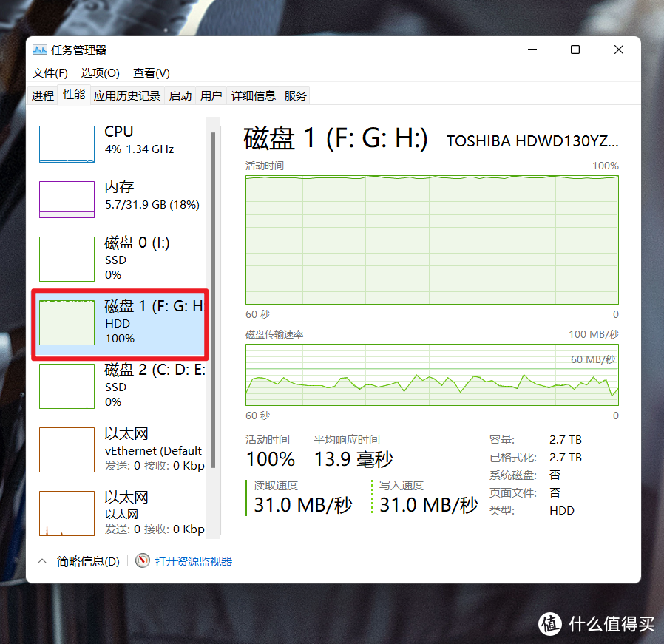The width and height of the screenshot is (664, 644).
Task: Select the CPU graph thumbnail in sidebar
Action: tap(67, 143)
